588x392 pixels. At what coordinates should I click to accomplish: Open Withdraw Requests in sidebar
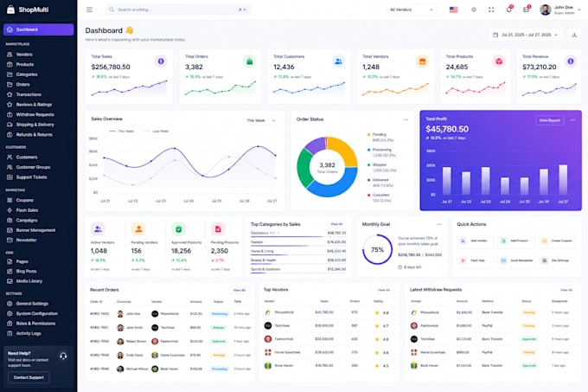35,114
